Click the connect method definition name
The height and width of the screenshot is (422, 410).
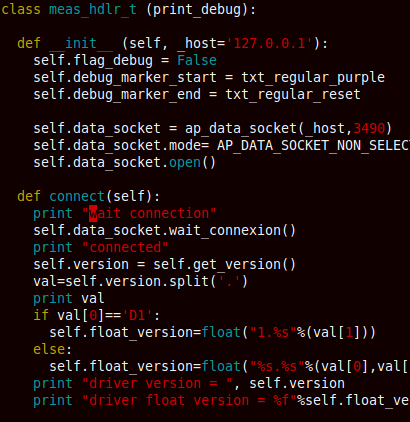tap(77, 196)
